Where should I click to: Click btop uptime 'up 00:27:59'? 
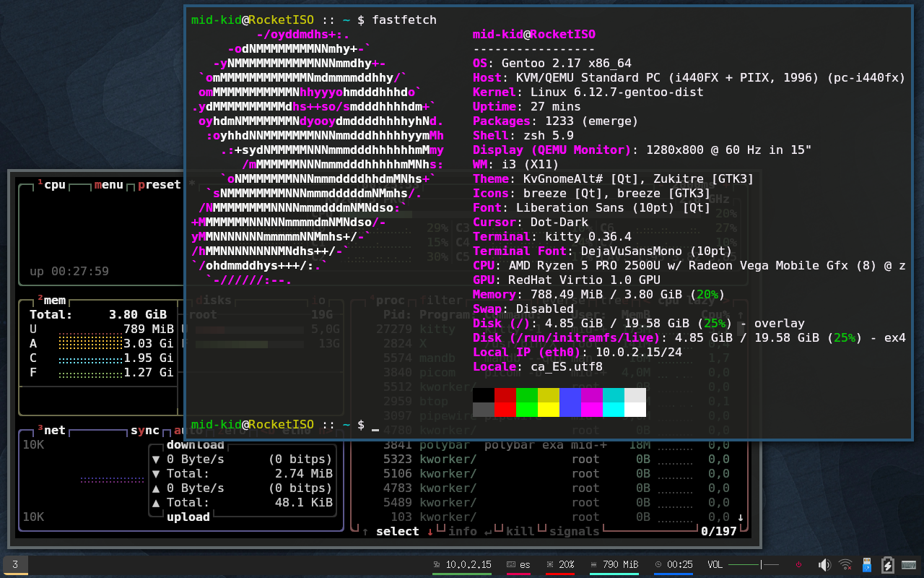69,271
